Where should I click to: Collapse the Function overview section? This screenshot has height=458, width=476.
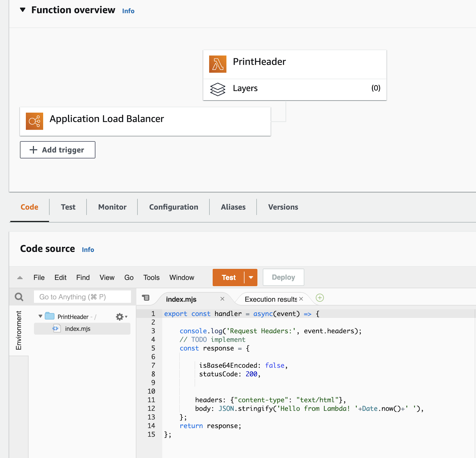coord(23,10)
